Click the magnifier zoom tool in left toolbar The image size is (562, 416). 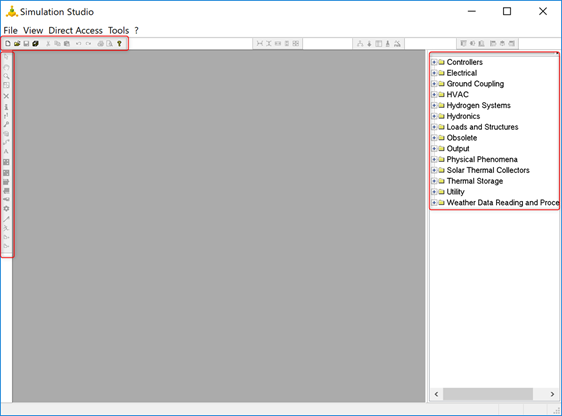6,76
